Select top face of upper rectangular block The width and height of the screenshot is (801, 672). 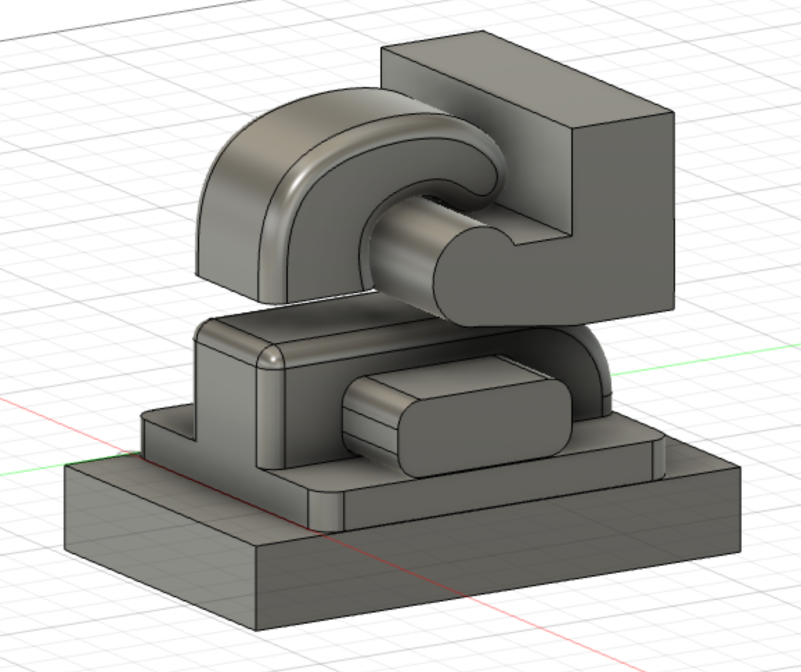[526, 79]
